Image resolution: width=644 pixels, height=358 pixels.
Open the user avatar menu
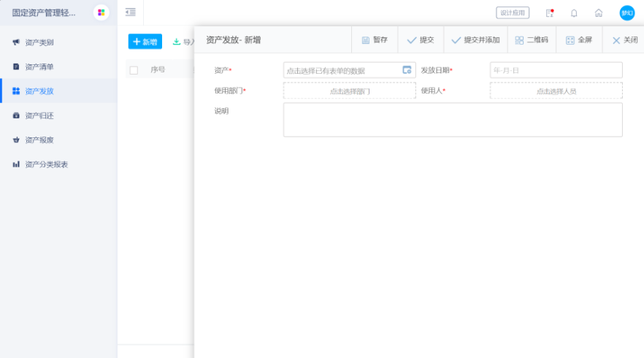point(627,13)
